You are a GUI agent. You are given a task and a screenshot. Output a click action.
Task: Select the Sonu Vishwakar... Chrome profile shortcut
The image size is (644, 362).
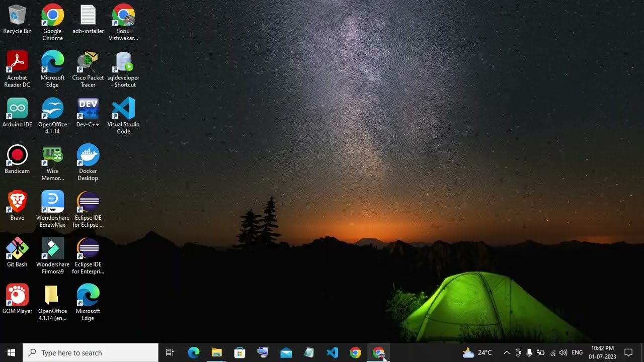(123, 23)
